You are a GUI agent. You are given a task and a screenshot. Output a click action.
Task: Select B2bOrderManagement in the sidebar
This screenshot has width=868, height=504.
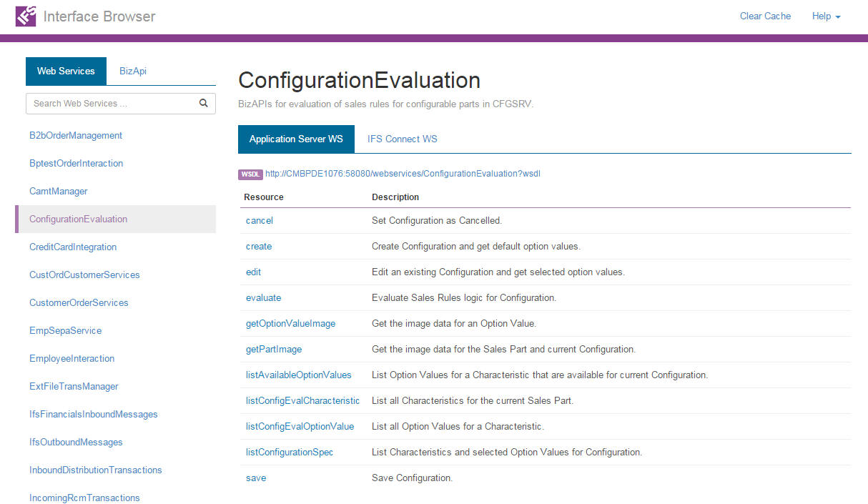(x=76, y=135)
